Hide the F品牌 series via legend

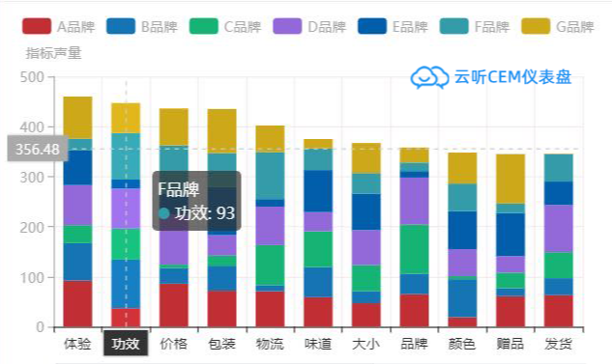tap(454, 26)
